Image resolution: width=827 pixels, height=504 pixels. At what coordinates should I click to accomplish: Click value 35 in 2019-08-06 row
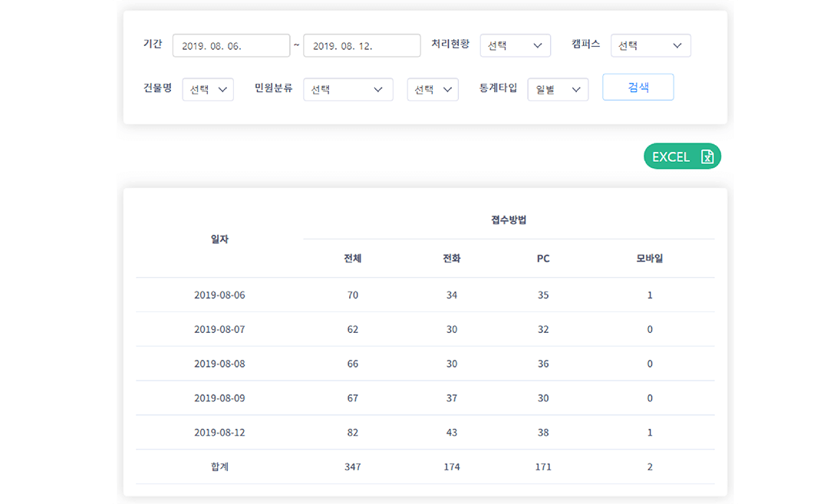click(543, 295)
